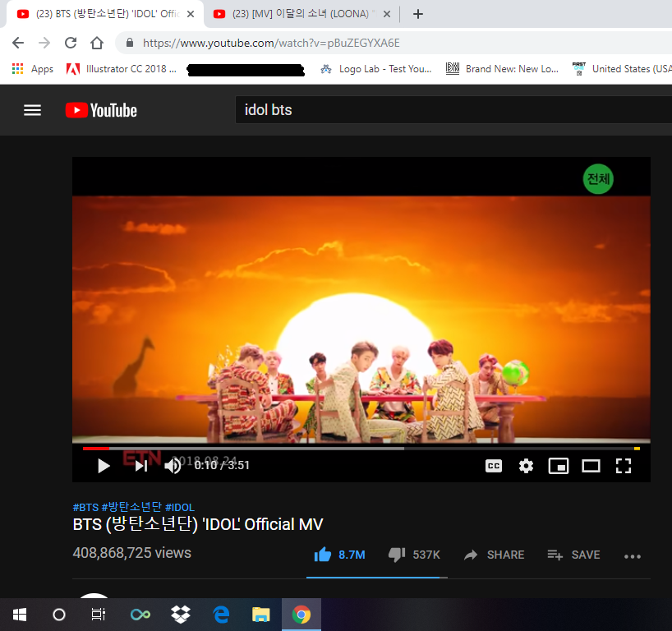Open the Windows Start menu

coord(20,615)
